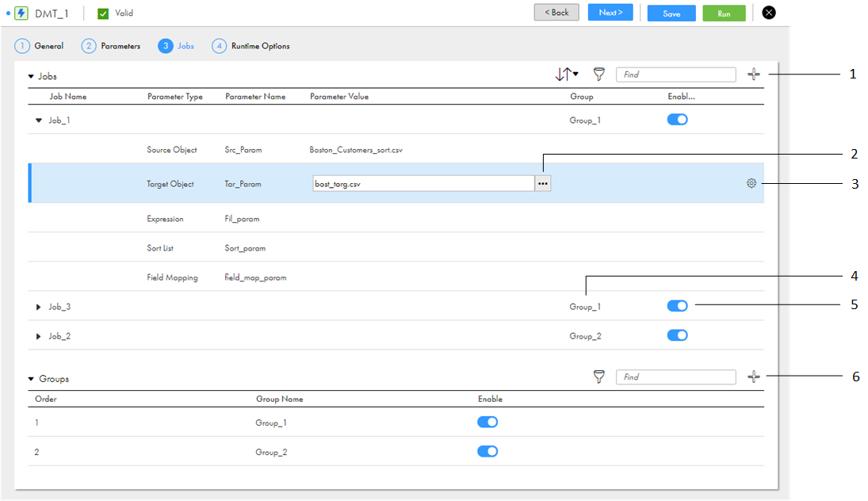Click the Parameter Value column header
The width and height of the screenshot is (868, 501).
point(338,97)
